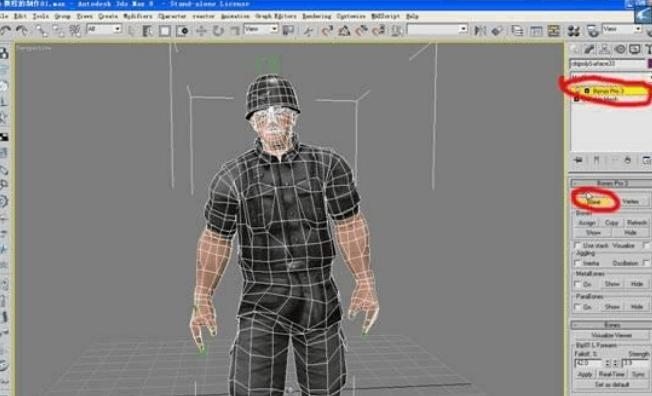Click the Align tool icon
The height and width of the screenshot is (396, 652).
[497, 31]
